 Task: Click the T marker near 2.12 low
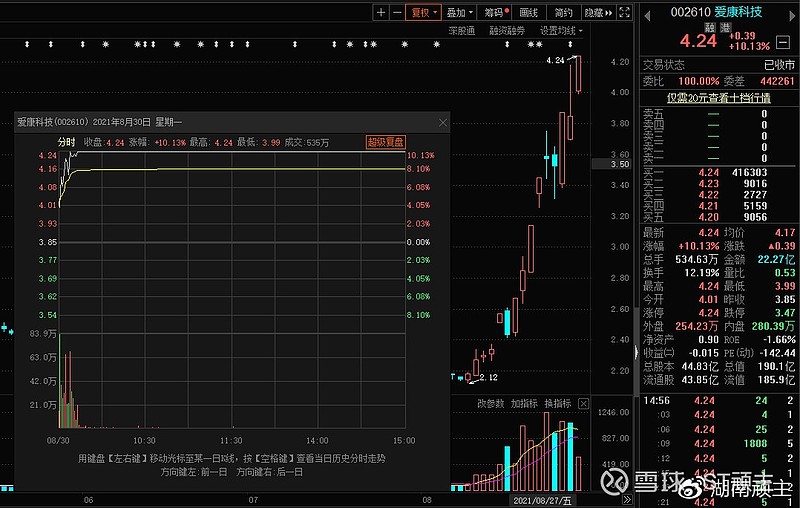(453, 376)
